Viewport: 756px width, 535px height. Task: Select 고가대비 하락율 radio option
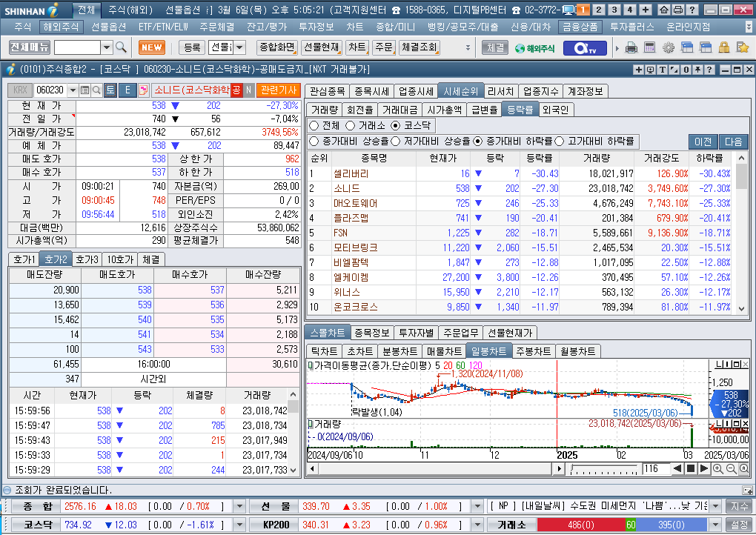(560, 142)
